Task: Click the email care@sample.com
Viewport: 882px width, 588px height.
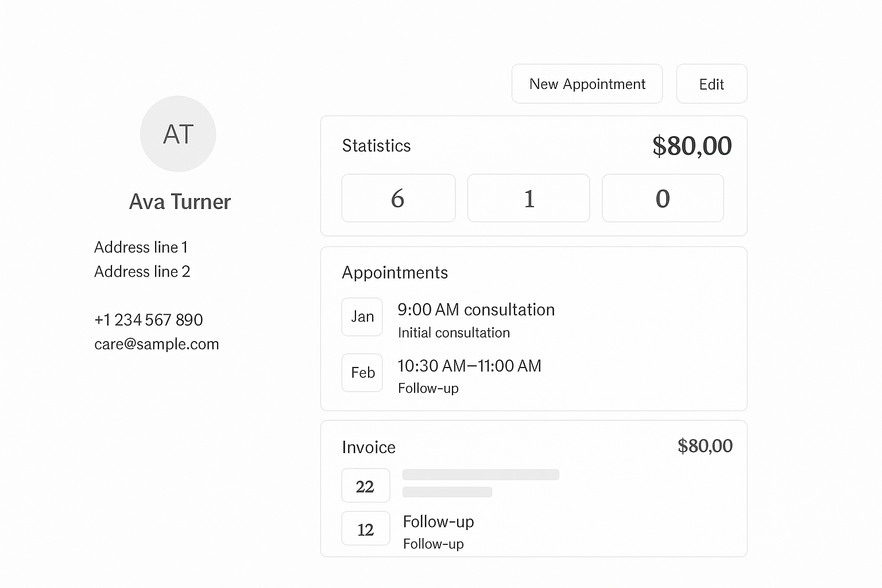Action: click(x=156, y=343)
